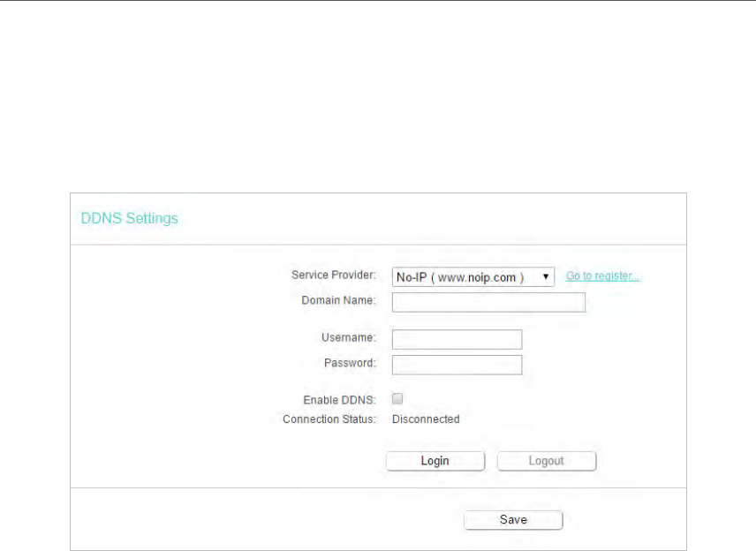This screenshot has width=756, height=551.
Task: Tick the Enable DDNS checkbox
Action: click(397, 398)
